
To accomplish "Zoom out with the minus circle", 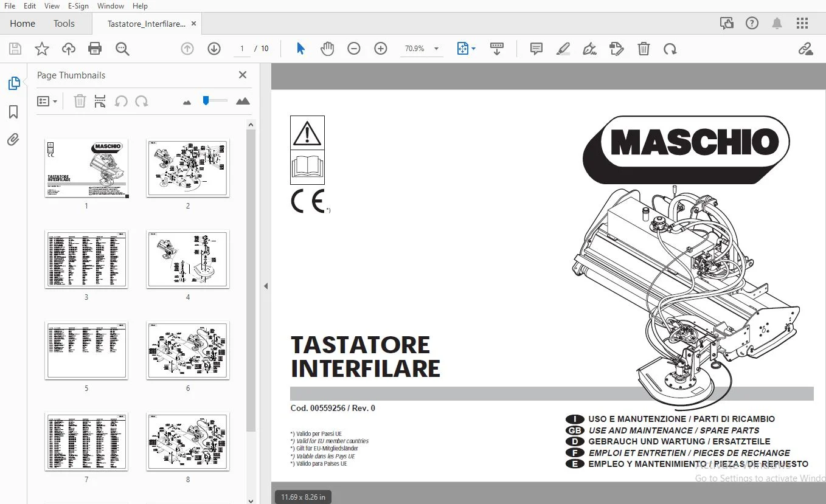I will [x=354, y=49].
